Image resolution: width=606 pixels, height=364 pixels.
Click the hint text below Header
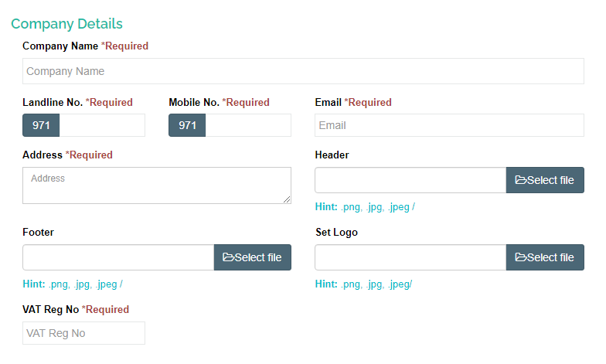(365, 207)
